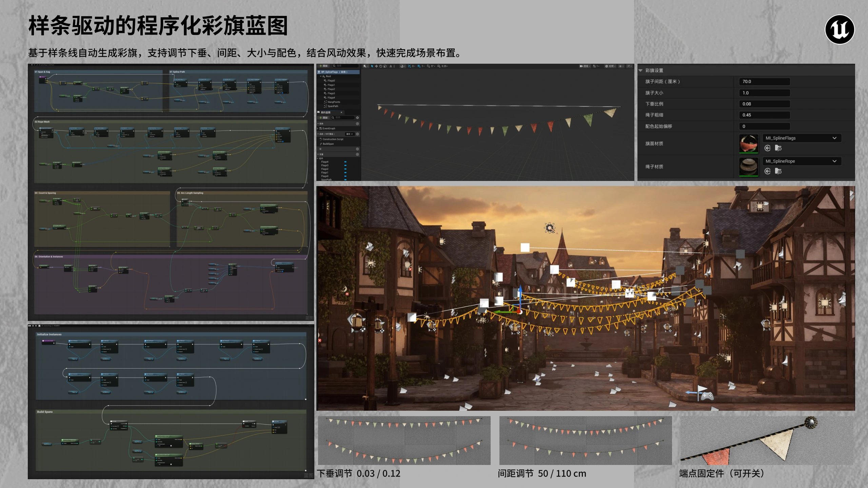The height and width of the screenshot is (488, 868).
Task: Open the MI_SplineFlags material dropdown
Action: [x=802, y=138]
